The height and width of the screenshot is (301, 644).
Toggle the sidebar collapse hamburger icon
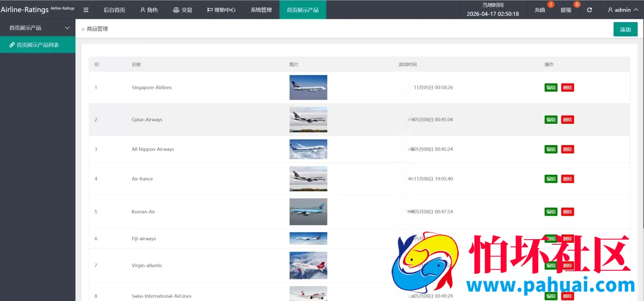pyautogui.click(x=86, y=10)
